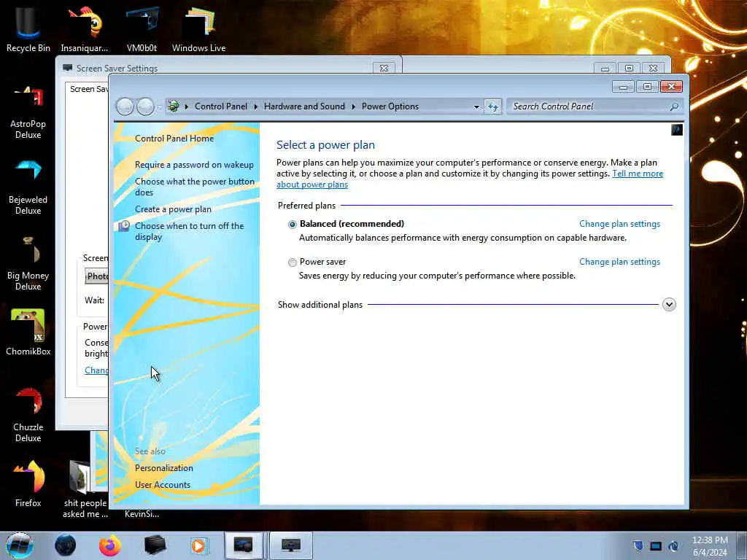747x560 pixels.
Task: Select the ChomikBox desktop icon
Action: [x=28, y=332]
